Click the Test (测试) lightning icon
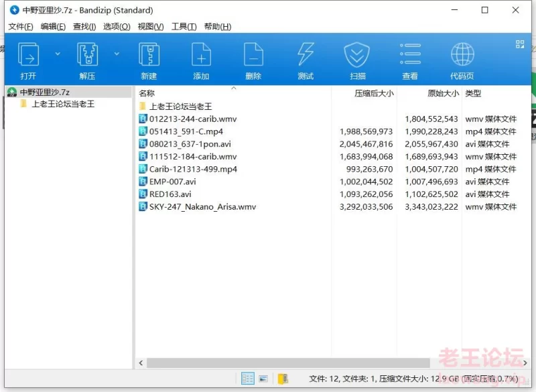536x392 pixels. click(x=306, y=54)
